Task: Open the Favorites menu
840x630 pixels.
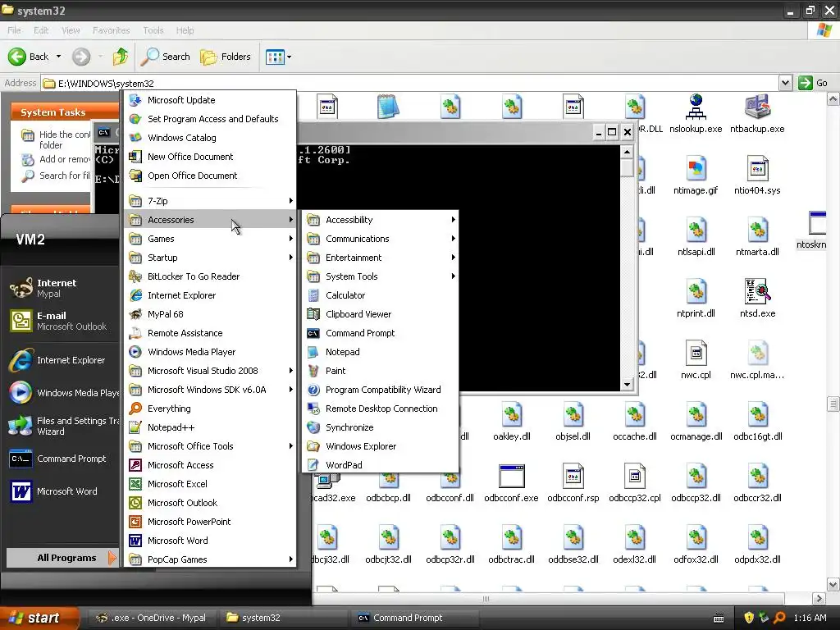Action: (x=111, y=30)
